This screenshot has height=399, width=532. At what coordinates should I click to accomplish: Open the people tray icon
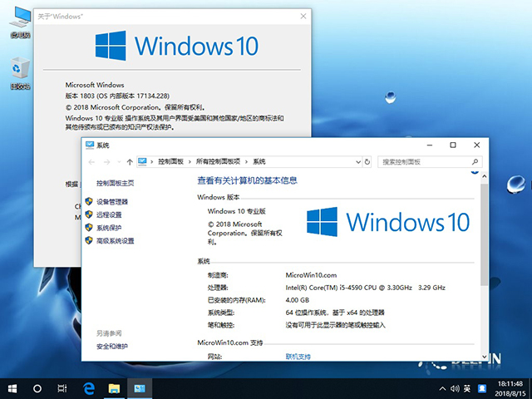[482, 388]
